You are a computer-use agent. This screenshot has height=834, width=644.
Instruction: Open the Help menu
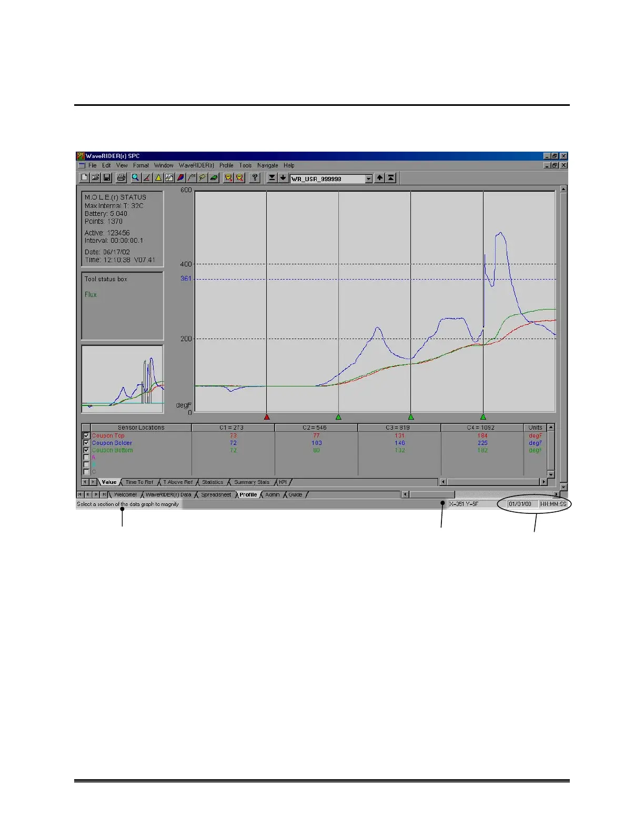tap(289, 165)
